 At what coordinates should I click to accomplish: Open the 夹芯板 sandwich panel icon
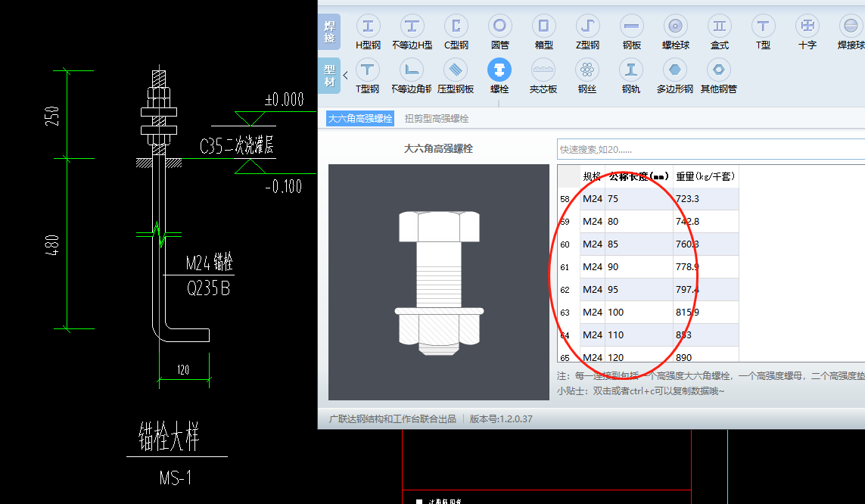[x=543, y=70]
